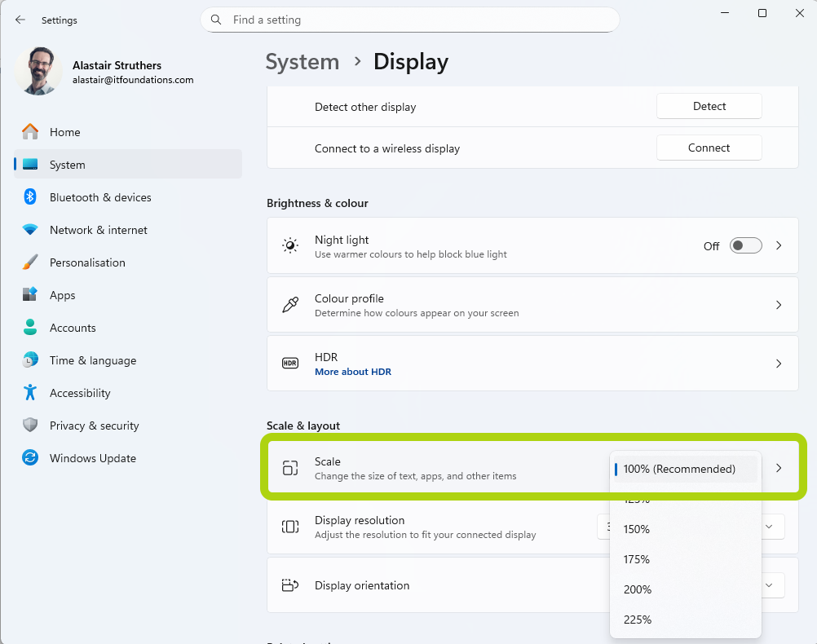The image size is (817, 644).
Task: Click the Scale icon
Action: click(290, 468)
